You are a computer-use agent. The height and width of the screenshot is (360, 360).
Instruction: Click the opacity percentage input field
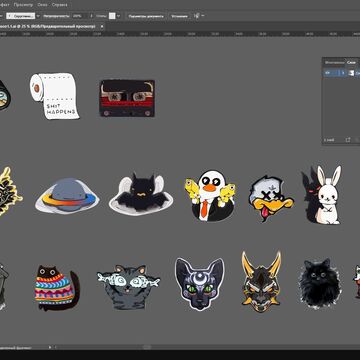click(x=79, y=16)
